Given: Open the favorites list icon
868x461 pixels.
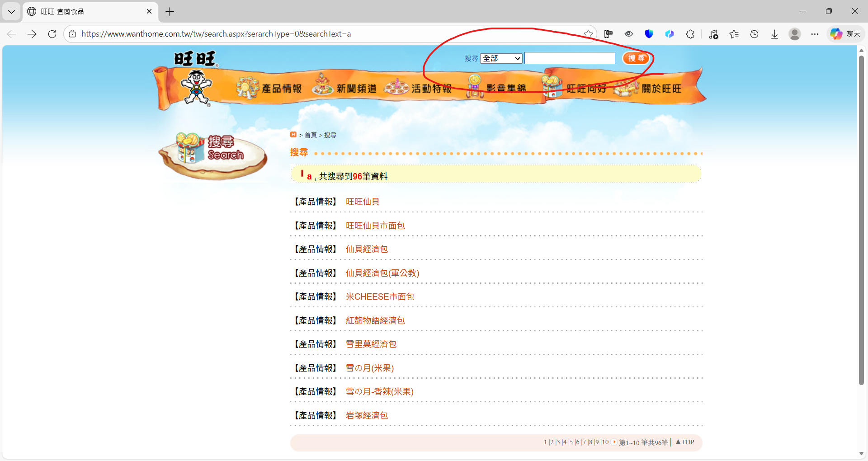Looking at the screenshot, I should click(734, 34).
